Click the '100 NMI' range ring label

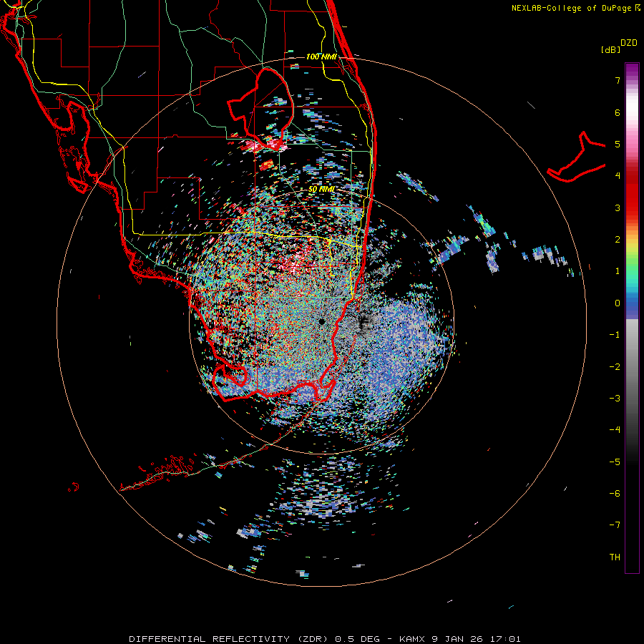(321, 57)
